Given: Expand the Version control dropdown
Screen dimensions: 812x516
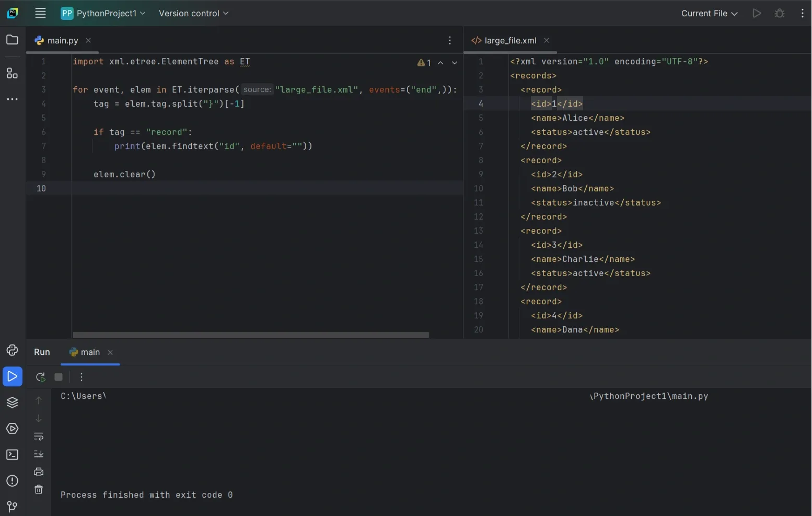Looking at the screenshot, I should pyautogui.click(x=193, y=13).
